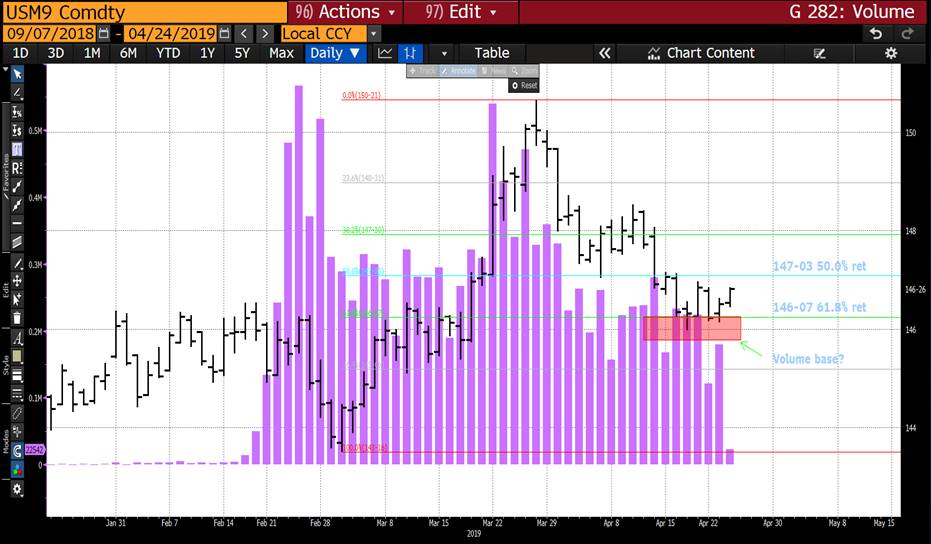Click the red Volume base highlighted rectangle
Image resolution: width=931 pixels, height=544 pixels.
[691, 328]
